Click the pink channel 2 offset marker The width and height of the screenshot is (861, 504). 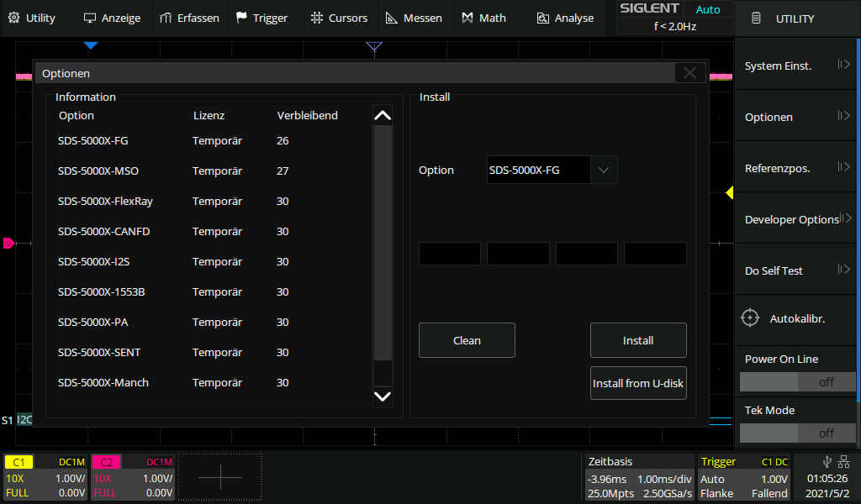(8, 243)
